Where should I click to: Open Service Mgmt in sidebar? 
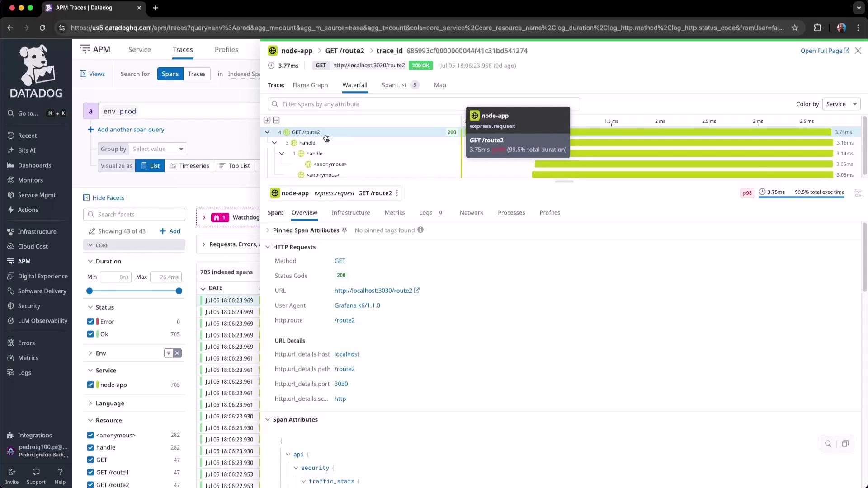click(37, 195)
